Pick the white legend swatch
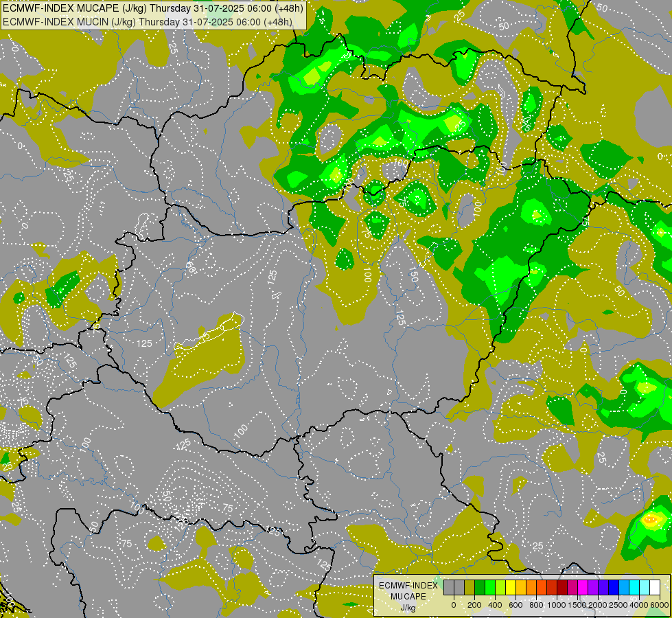The image size is (672, 618). [656, 587]
